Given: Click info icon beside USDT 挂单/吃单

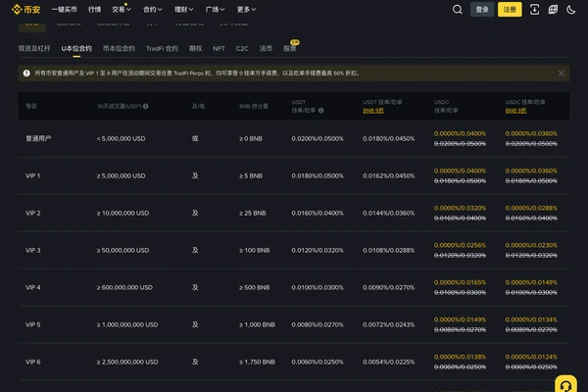Looking at the screenshot, I should point(321,111).
